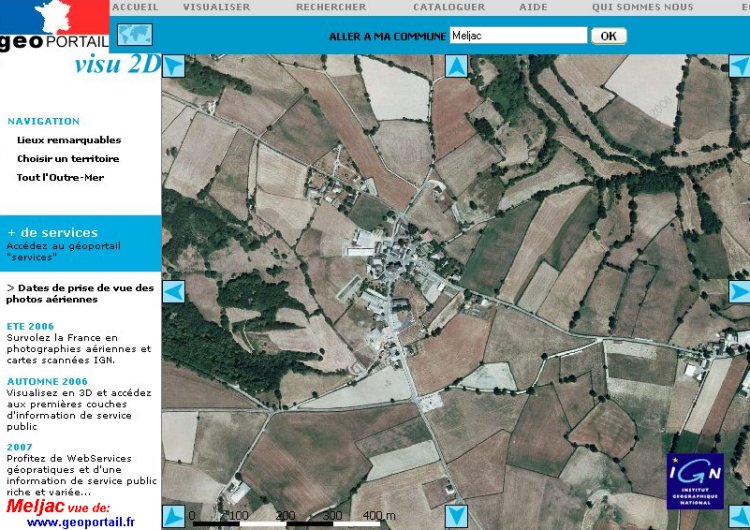
Task: Pan the map north with the top arrow
Action: coord(456,66)
